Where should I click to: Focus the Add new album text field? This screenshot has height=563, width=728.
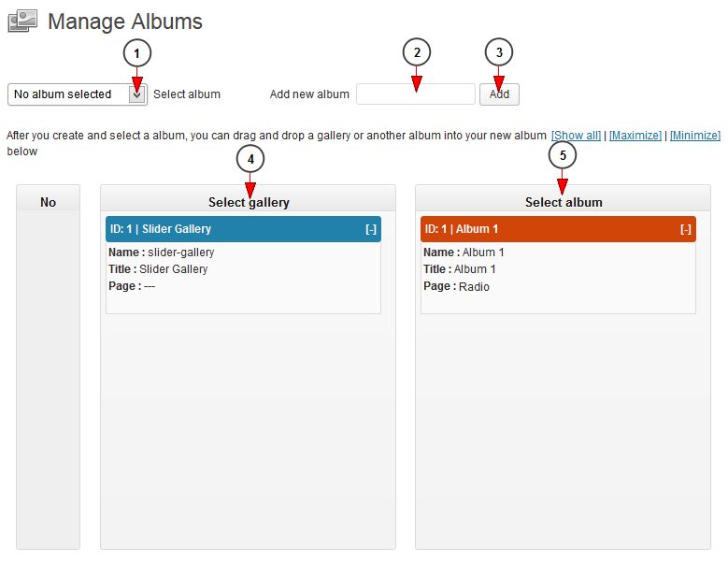pos(416,94)
